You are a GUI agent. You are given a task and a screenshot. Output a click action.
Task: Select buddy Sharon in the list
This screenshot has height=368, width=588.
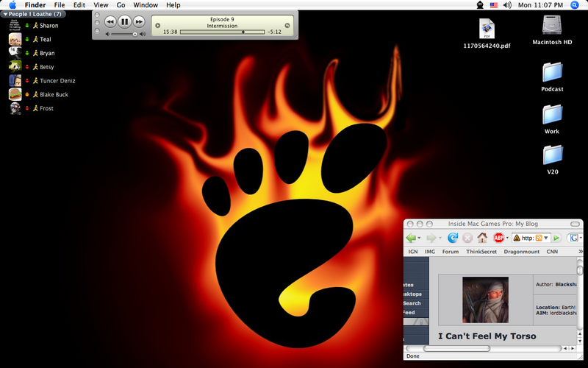49,26
